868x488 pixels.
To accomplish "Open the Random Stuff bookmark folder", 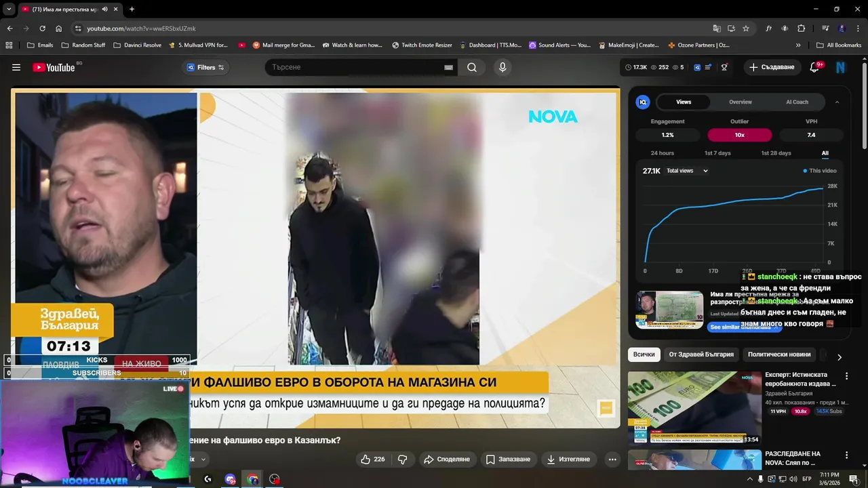I will [x=83, y=45].
